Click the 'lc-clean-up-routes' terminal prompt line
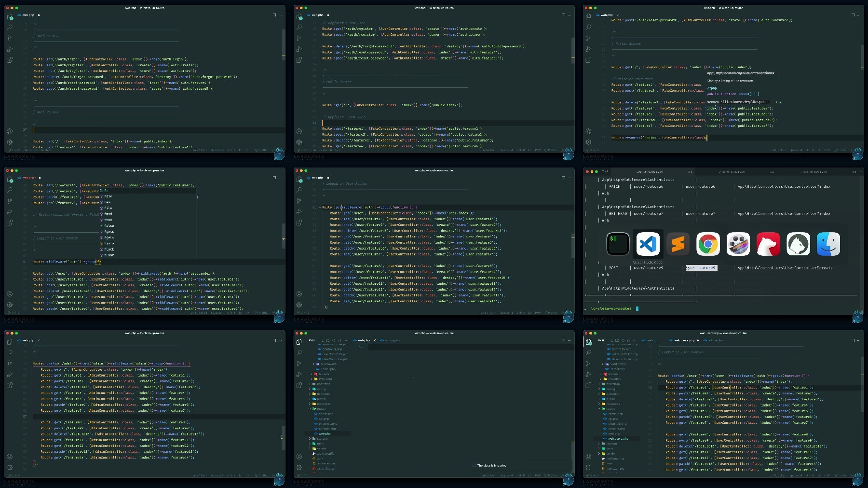 [x=611, y=308]
